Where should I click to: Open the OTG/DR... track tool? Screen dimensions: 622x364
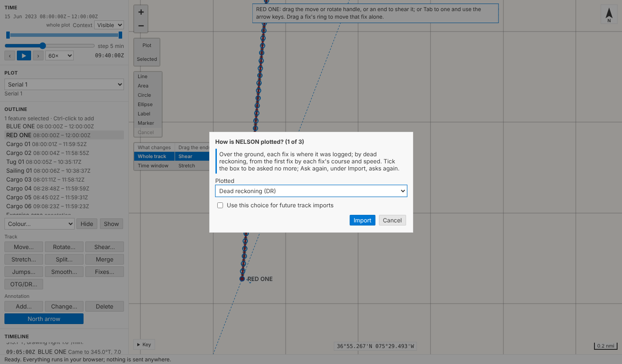pyautogui.click(x=24, y=284)
